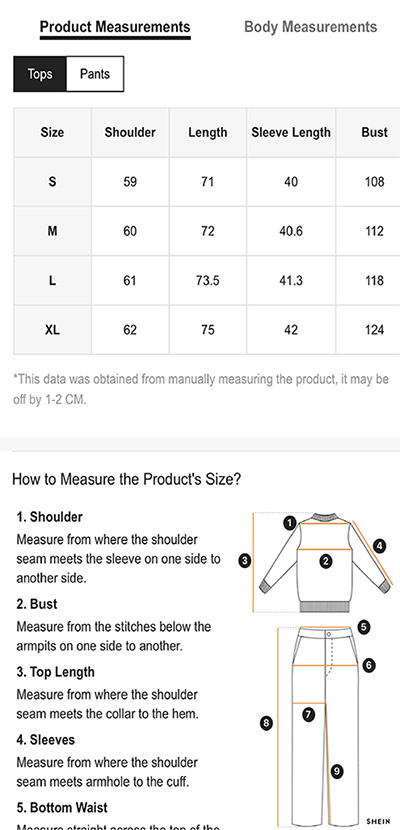400x830 pixels.
Task: Click the number 6 hip marker on pants
Action: [x=369, y=665]
